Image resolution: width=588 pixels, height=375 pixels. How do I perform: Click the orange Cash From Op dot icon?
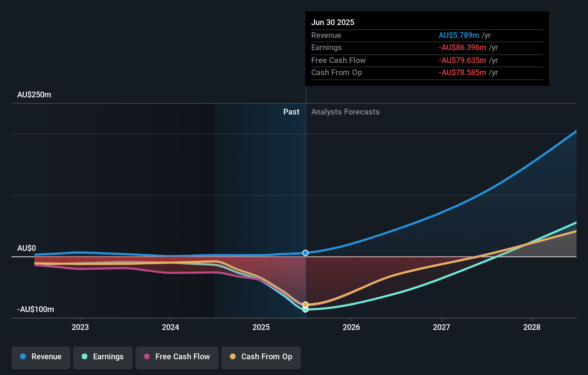pos(233,357)
